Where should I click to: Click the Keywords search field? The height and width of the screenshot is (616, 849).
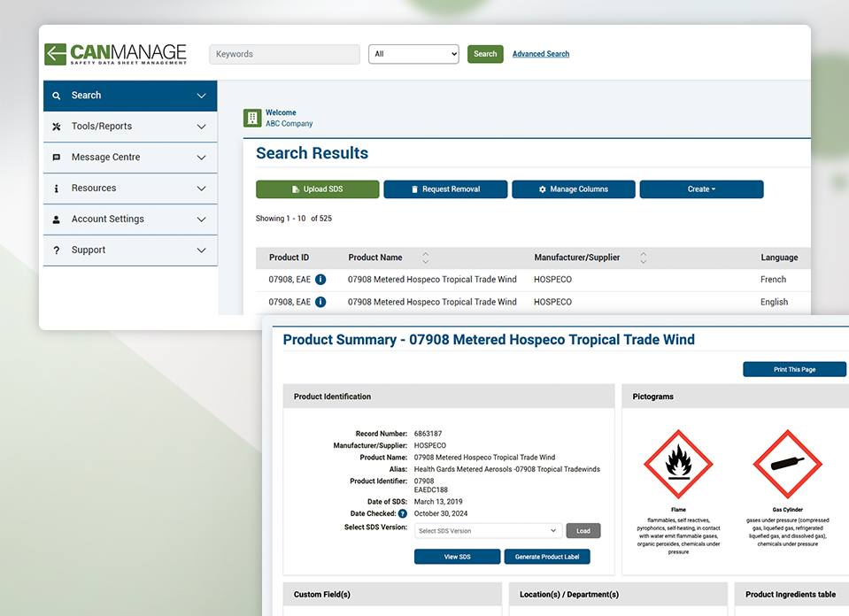(x=285, y=54)
